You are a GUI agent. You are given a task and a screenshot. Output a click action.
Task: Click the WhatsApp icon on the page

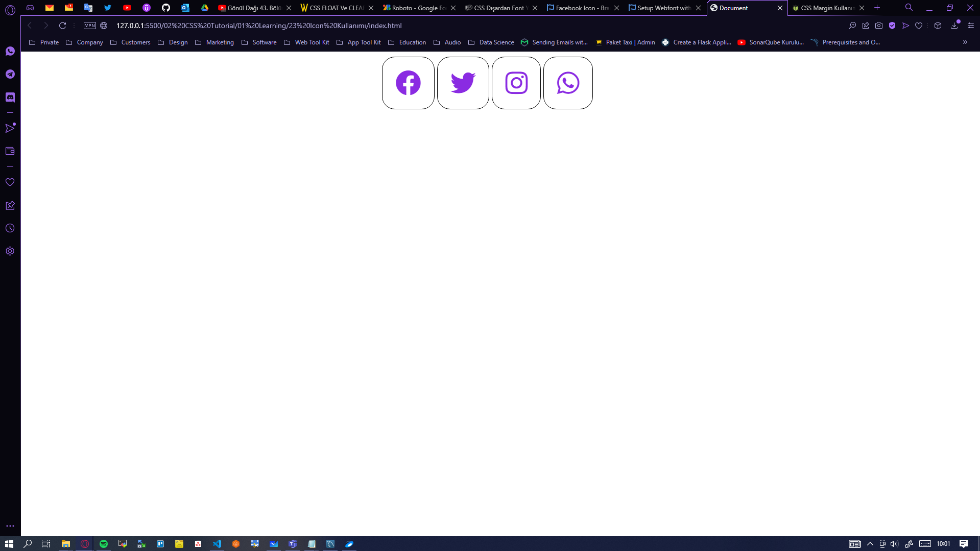(568, 83)
